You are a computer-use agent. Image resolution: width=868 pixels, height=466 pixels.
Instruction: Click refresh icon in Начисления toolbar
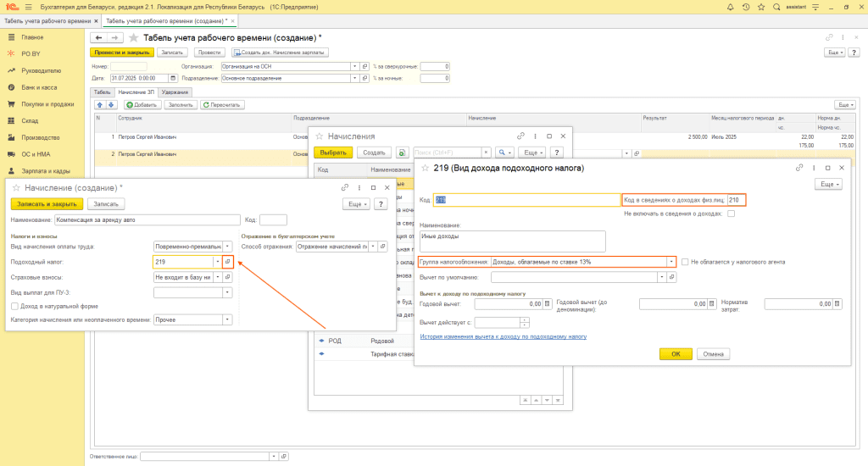402,153
